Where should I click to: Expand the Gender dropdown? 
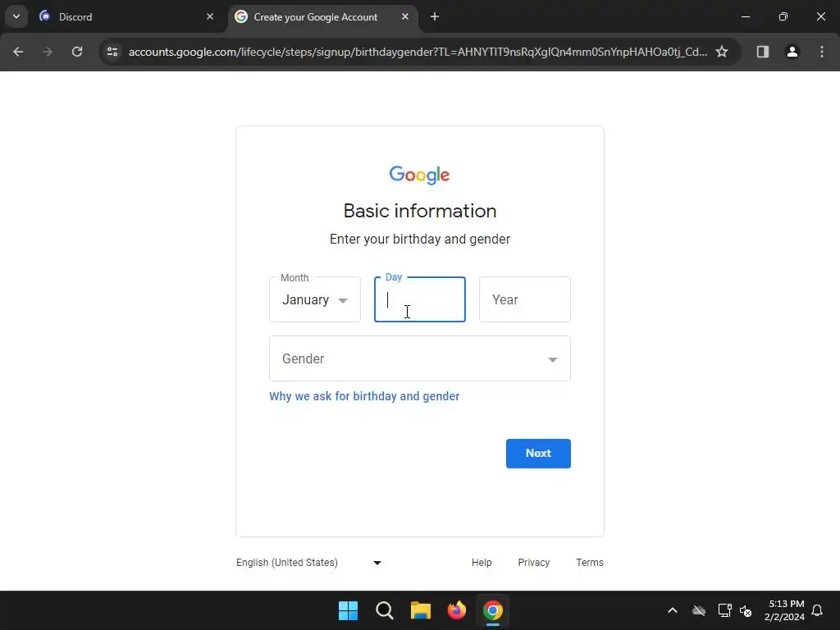(420, 358)
